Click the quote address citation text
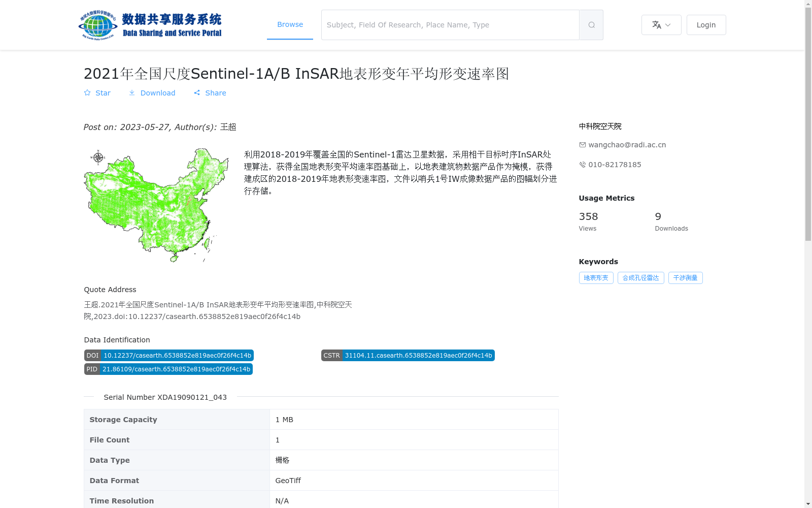 pyautogui.click(x=218, y=310)
